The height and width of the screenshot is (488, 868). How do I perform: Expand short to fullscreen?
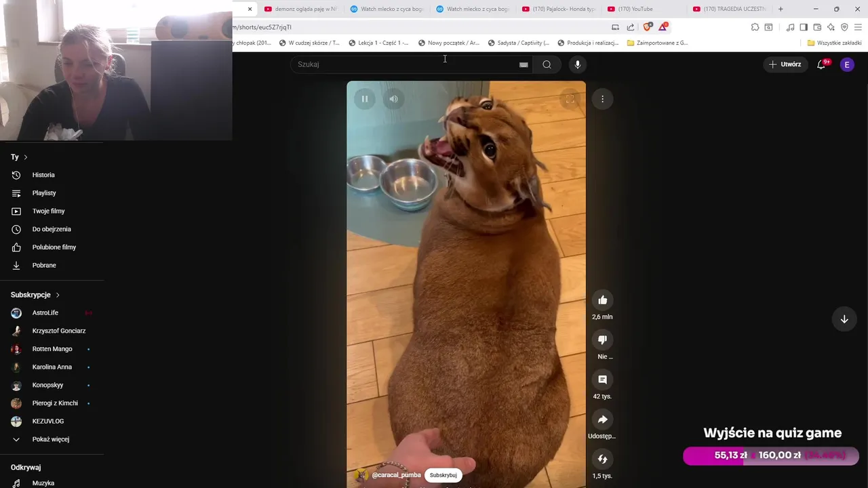pyautogui.click(x=570, y=99)
